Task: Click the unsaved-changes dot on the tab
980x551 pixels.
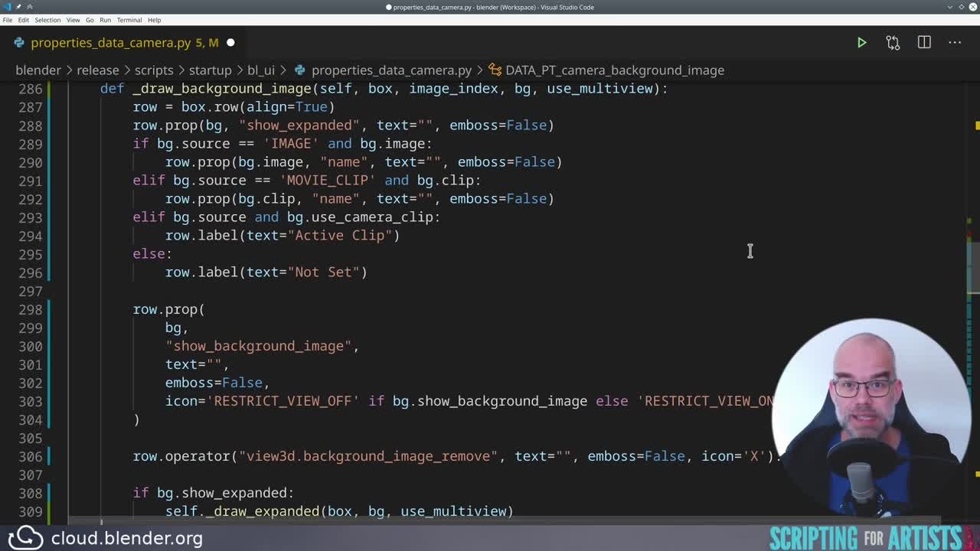Action: pos(230,43)
